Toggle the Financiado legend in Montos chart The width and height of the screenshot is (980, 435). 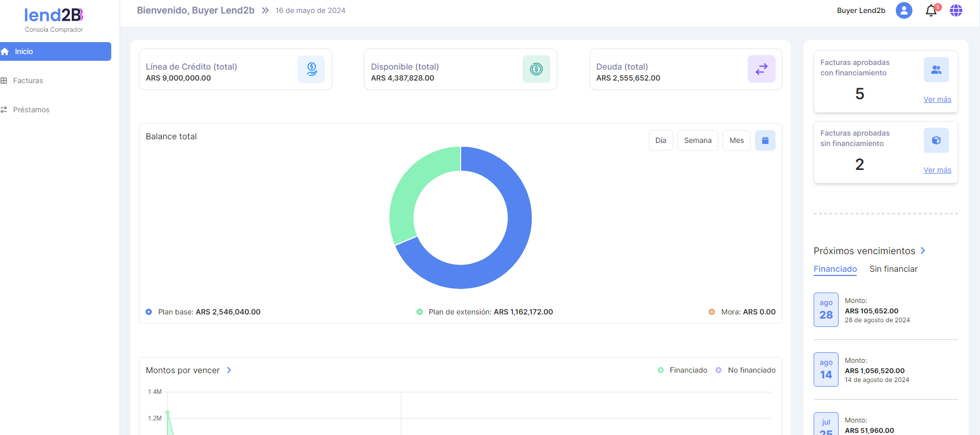click(683, 370)
